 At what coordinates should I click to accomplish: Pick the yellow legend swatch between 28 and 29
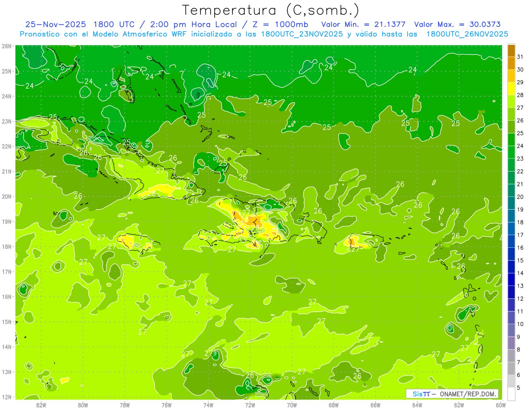click(x=511, y=88)
